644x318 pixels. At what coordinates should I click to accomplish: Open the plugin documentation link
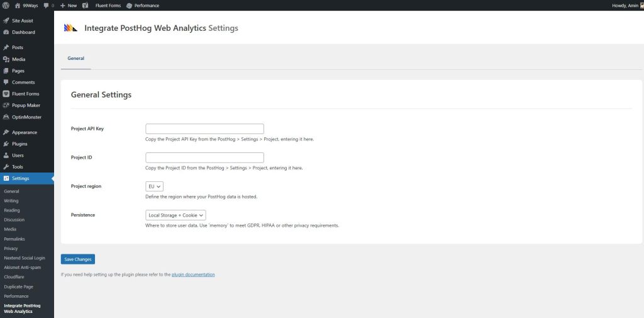(193, 275)
